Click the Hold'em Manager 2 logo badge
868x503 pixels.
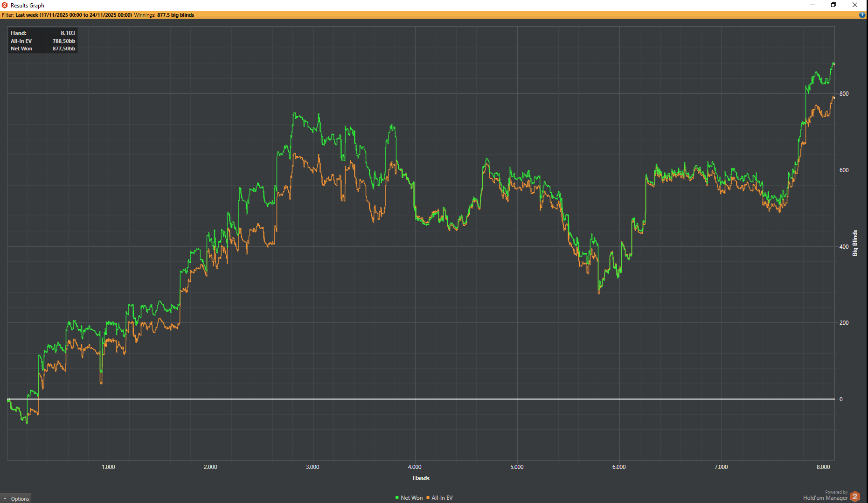[x=855, y=496]
